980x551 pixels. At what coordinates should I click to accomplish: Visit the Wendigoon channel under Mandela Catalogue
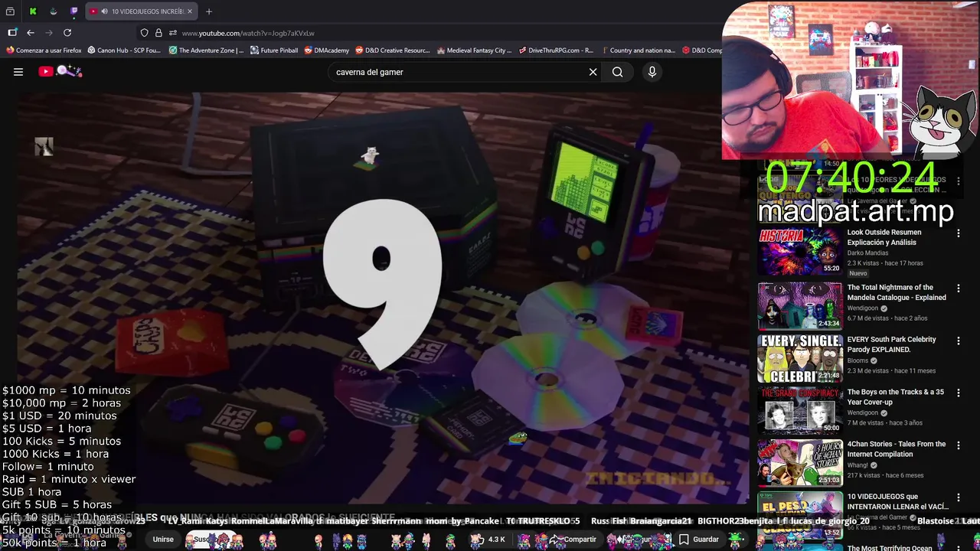(864, 308)
